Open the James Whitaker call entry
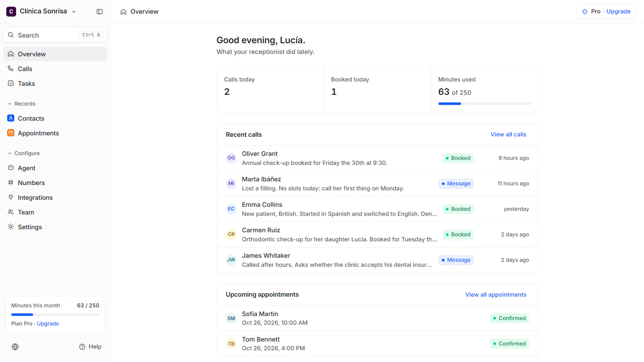Image resolution: width=644 pixels, height=362 pixels. pyautogui.click(x=377, y=260)
